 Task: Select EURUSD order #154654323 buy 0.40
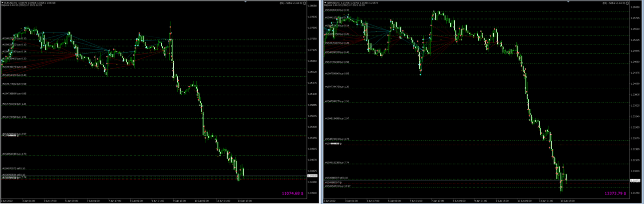14,75
